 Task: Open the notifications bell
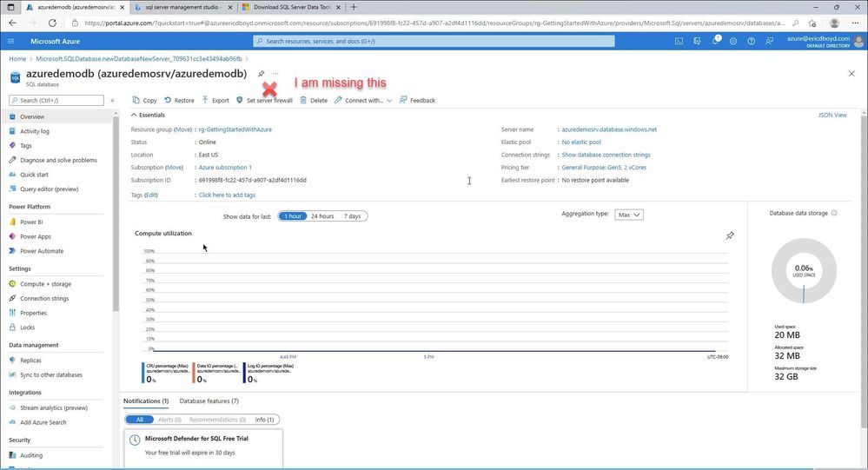(715, 41)
